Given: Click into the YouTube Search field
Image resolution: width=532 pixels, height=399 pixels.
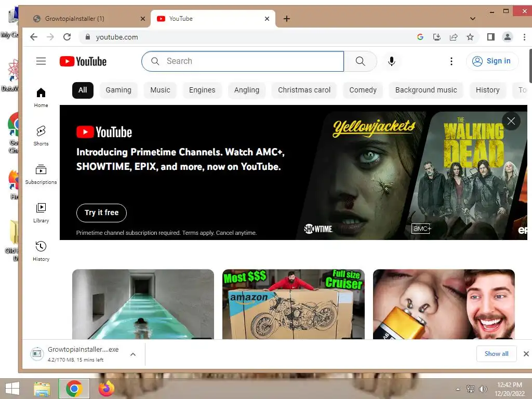Looking at the screenshot, I should coord(243,61).
